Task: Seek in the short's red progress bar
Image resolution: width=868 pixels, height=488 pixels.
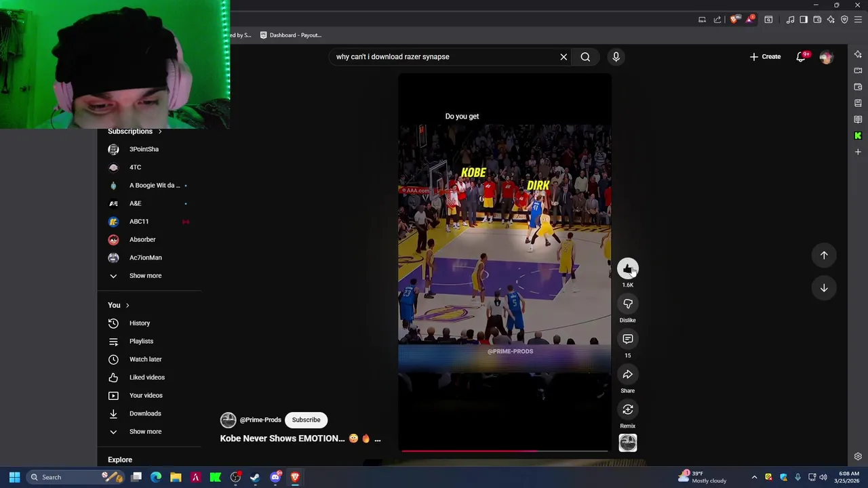Action: click(505, 451)
